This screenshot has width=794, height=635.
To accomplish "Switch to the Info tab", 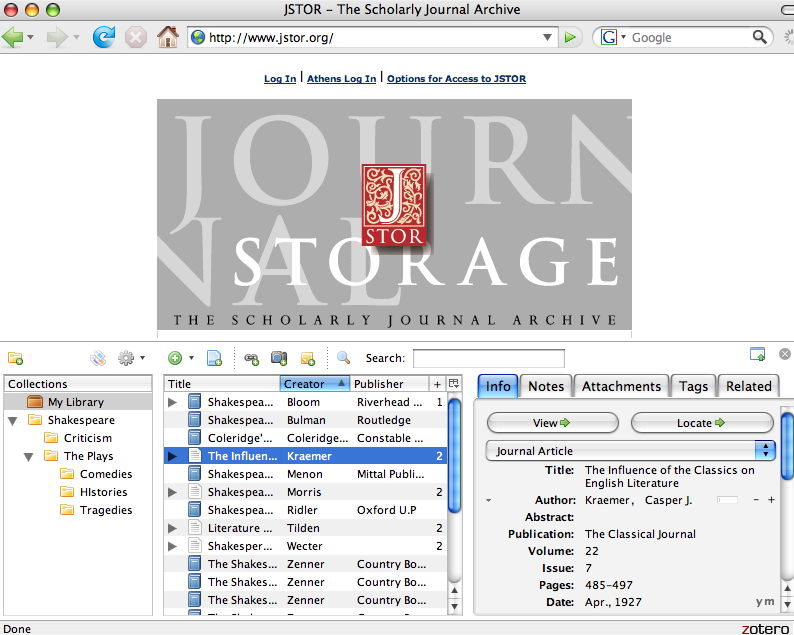I will click(498, 386).
